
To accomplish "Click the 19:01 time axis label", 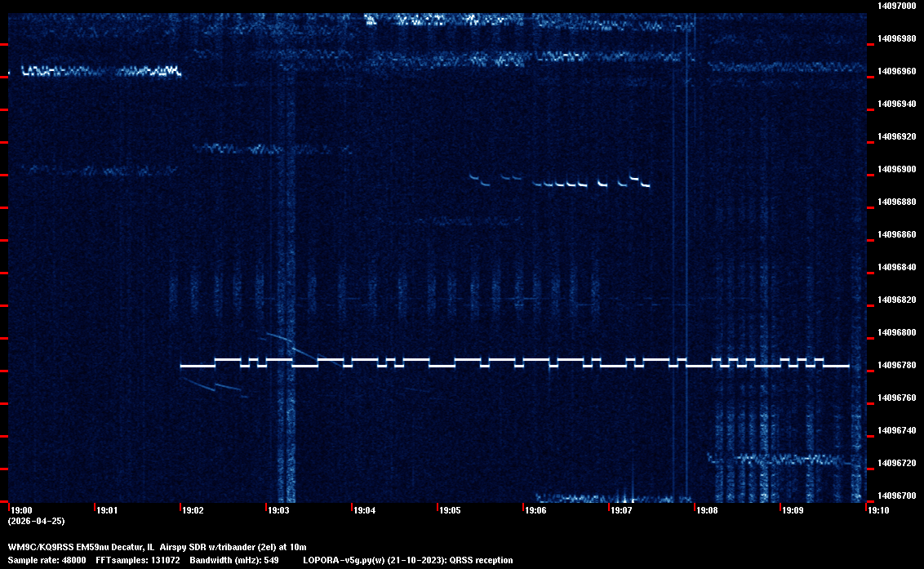I will [107, 510].
